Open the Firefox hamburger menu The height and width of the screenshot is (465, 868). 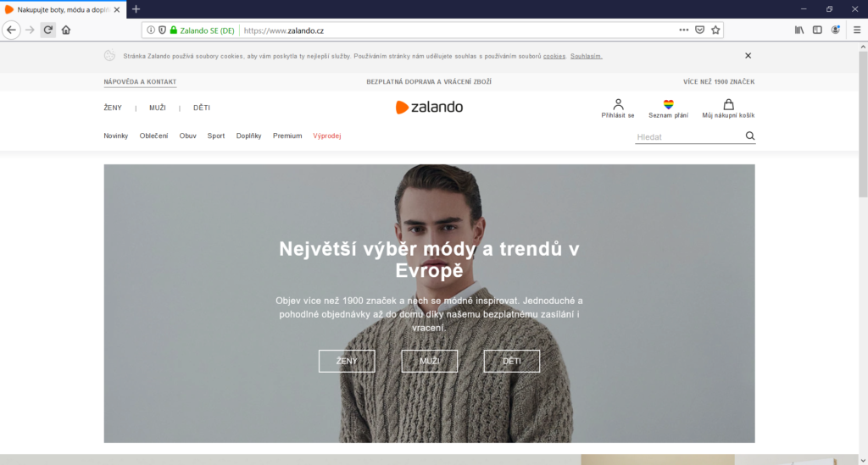click(856, 30)
